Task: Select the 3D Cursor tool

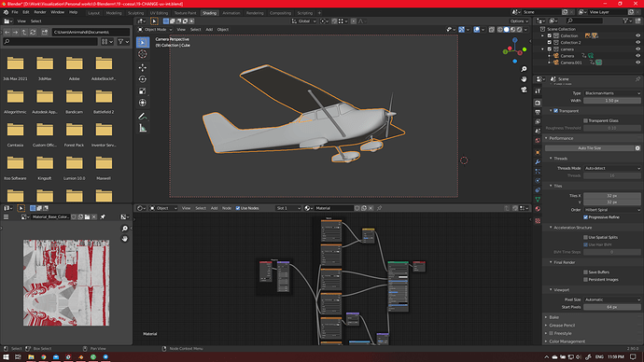Action: click(143, 54)
